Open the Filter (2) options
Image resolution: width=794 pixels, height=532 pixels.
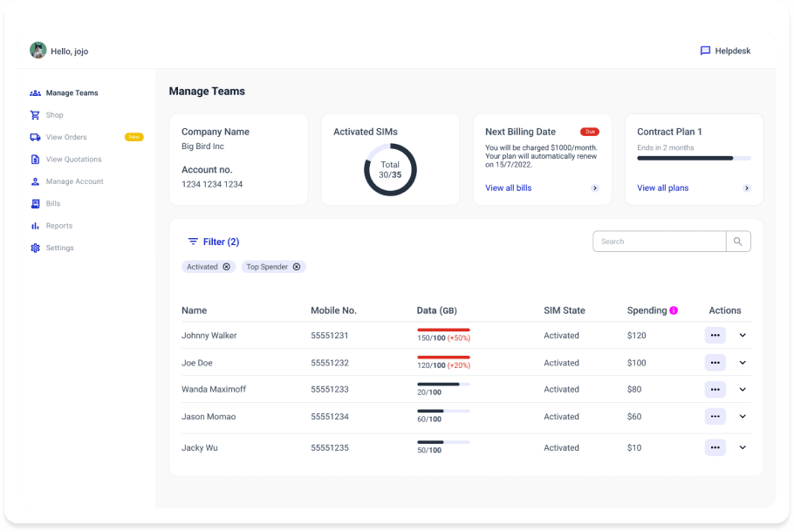(213, 242)
